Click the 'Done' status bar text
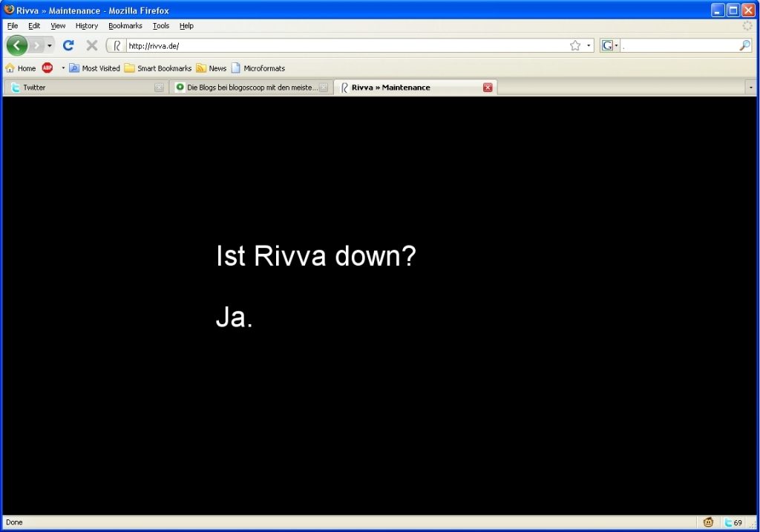Viewport: 760px width, 532px height. (14, 522)
